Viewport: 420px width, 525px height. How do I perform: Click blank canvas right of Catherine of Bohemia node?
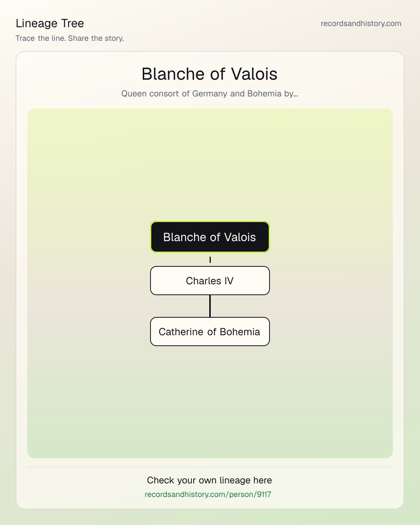[331, 331]
